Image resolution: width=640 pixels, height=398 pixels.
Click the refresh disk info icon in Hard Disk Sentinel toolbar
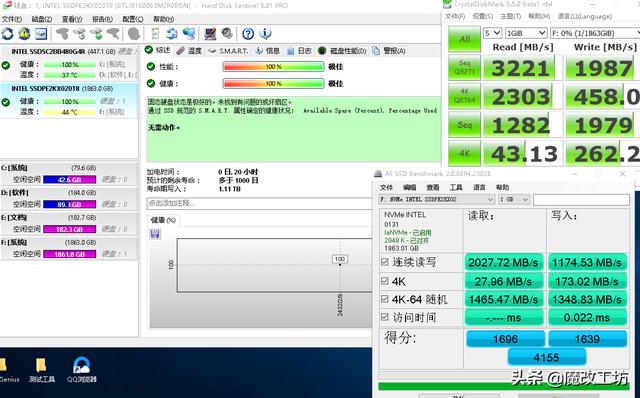7,34
